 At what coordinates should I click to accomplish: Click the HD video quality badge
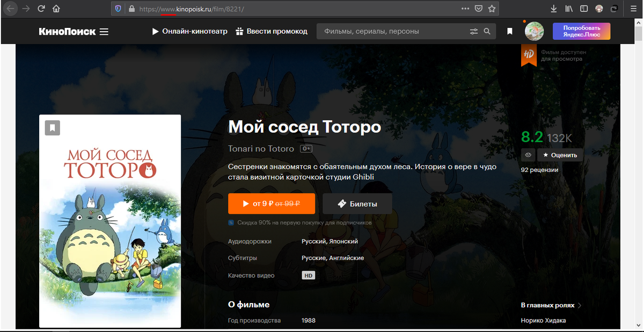pyautogui.click(x=308, y=275)
